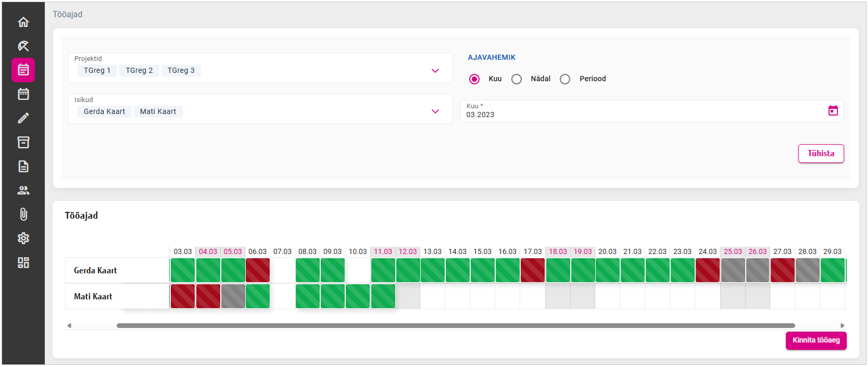Click the scrollbar right arrow
The width and height of the screenshot is (868, 367).
(x=842, y=326)
